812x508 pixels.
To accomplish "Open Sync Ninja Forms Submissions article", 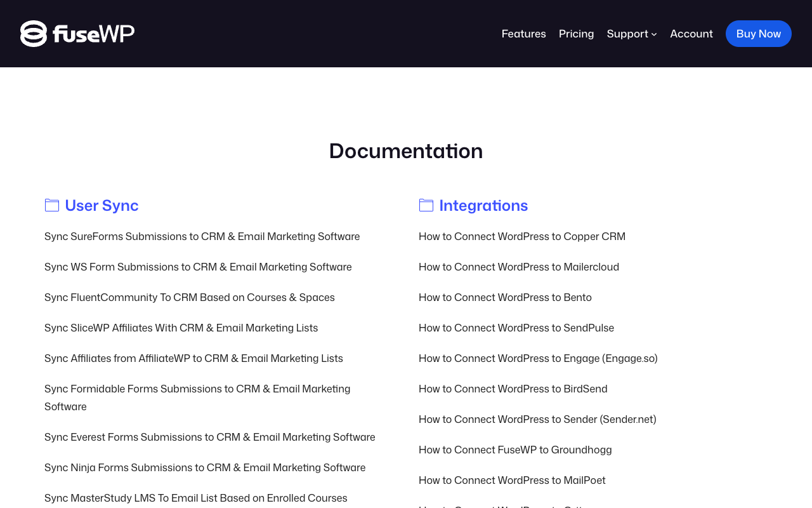I will click(205, 468).
